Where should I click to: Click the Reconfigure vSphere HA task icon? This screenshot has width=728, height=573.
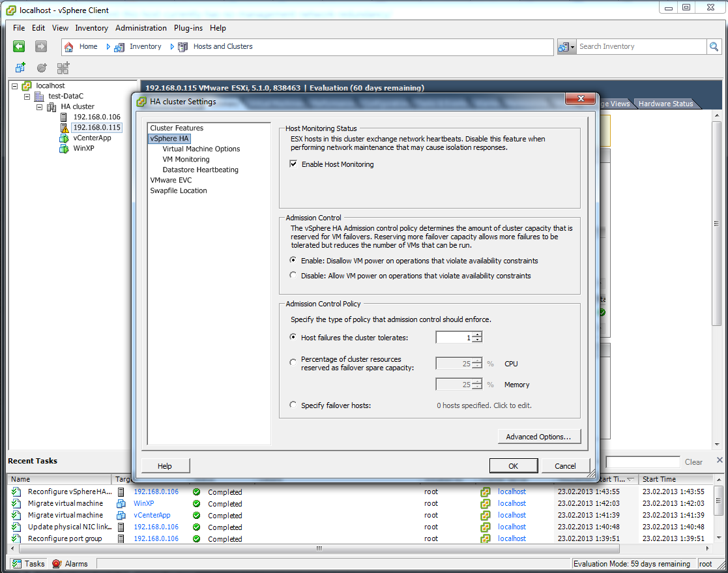click(17, 492)
